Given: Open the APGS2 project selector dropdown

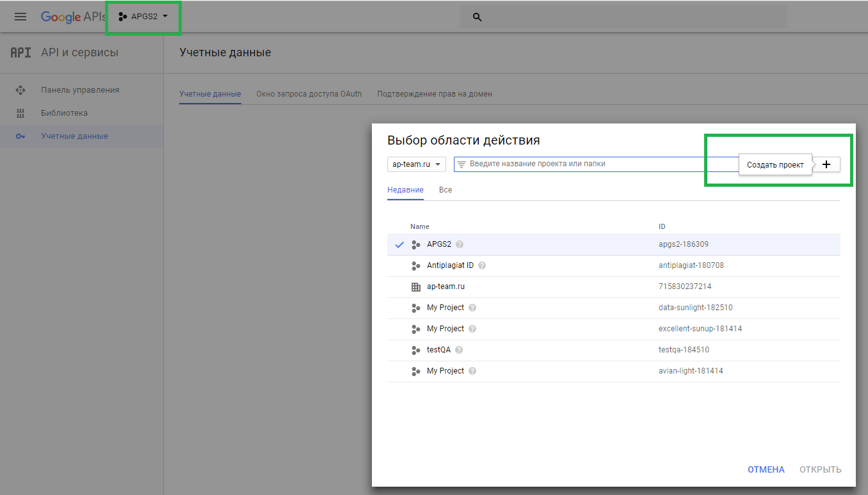Looking at the screenshot, I should pyautogui.click(x=143, y=17).
